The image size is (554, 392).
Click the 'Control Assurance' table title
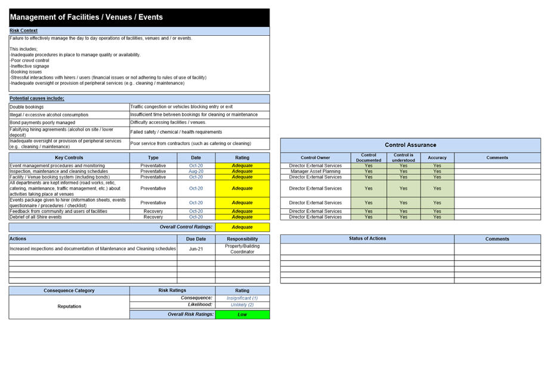click(x=410, y=145)
